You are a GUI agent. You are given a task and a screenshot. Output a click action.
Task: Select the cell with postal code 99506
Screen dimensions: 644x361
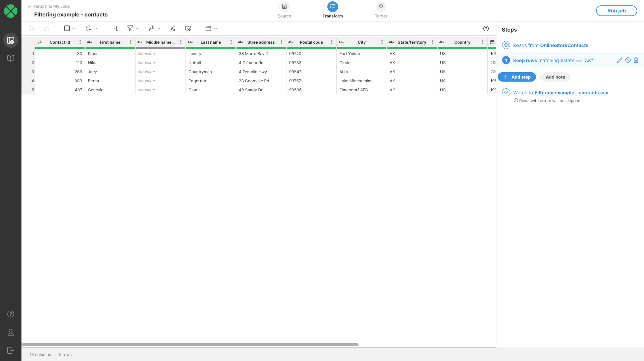tap(311, 90)
